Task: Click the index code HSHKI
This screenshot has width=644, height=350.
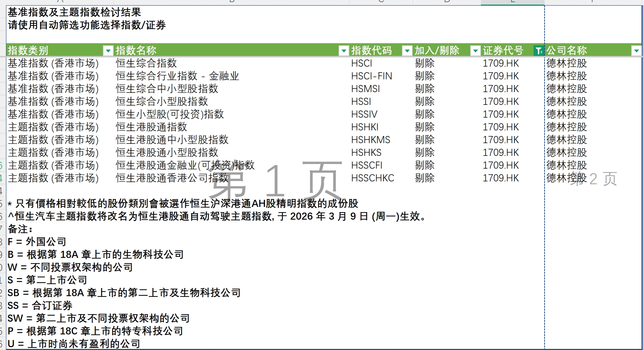Action: 365,127
